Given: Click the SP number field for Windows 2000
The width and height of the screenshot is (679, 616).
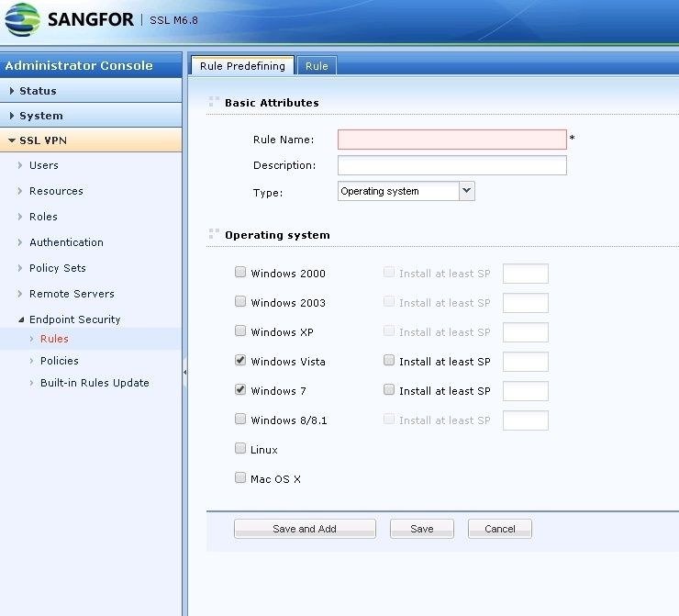Looking at the screenshot, I should coord(526,274).
